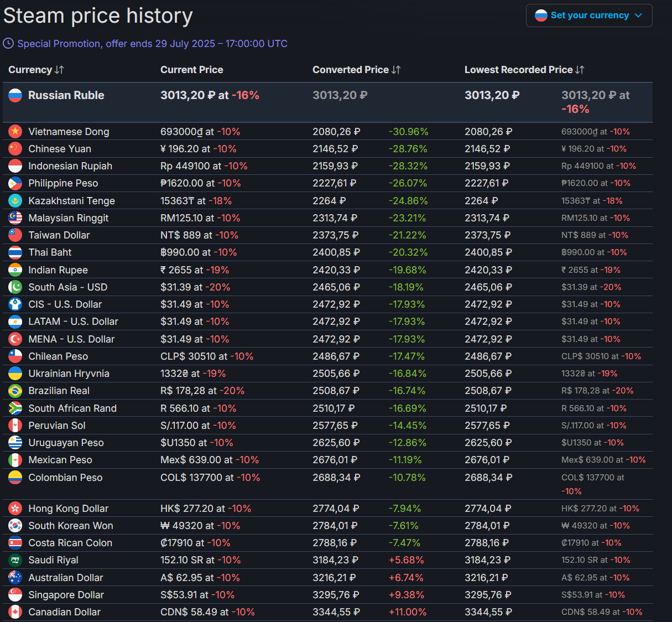The width and height of the screenshot is (672, 622).
Task: Click the Current Price column header
Action: 192,70
